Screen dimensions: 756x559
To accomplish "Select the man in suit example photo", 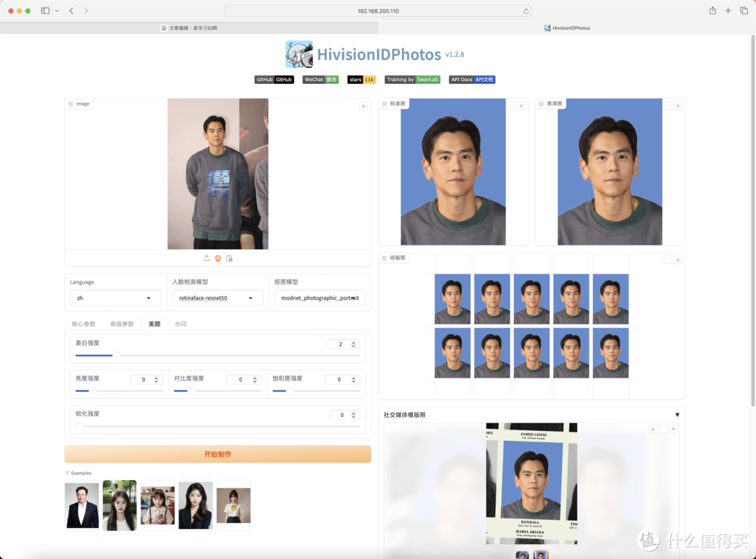I will point(82,505).
